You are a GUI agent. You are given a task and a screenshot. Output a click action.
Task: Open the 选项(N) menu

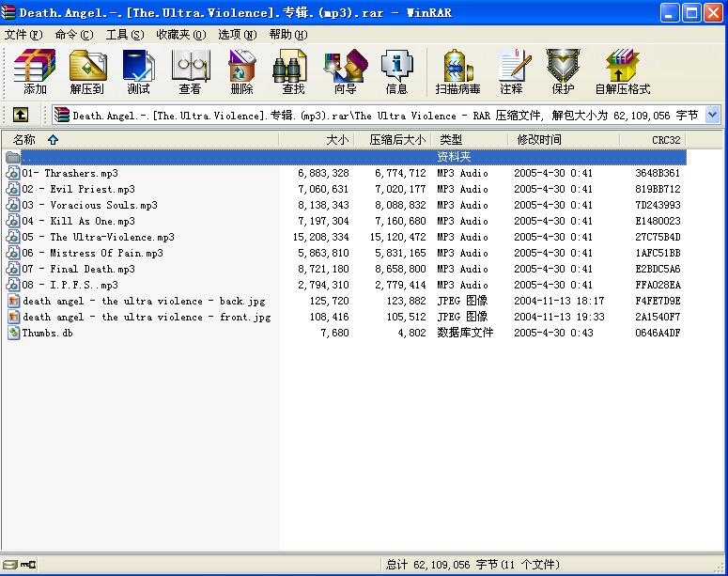238,35
